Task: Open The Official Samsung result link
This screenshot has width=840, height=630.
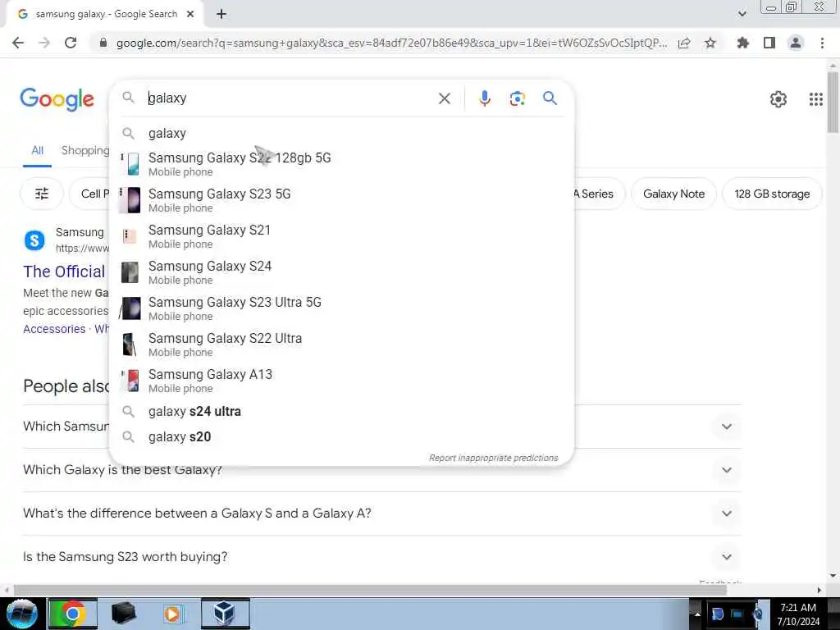Action: pyautogui.click(x=64, y=272)
